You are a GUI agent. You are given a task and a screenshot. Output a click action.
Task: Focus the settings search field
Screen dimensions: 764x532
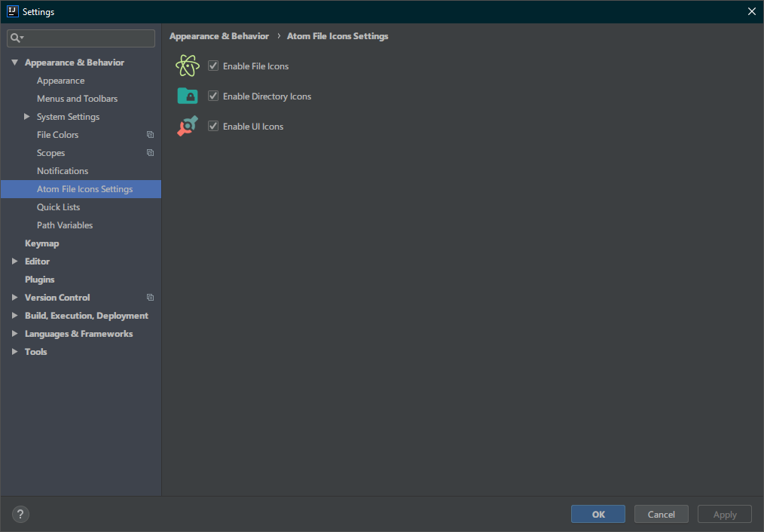click(81, 38)
